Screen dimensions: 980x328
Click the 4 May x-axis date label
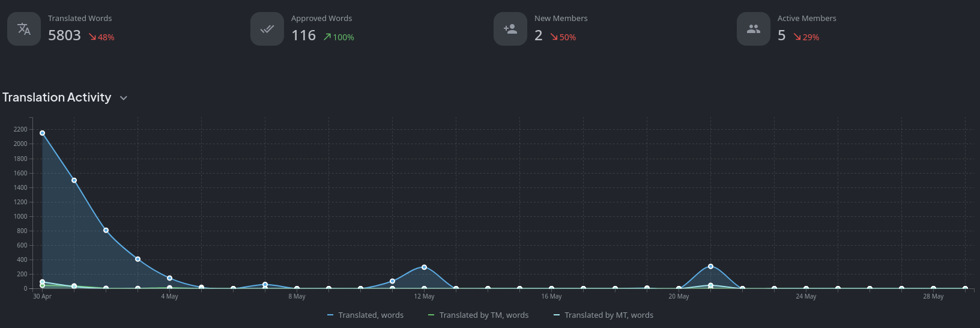169,297
